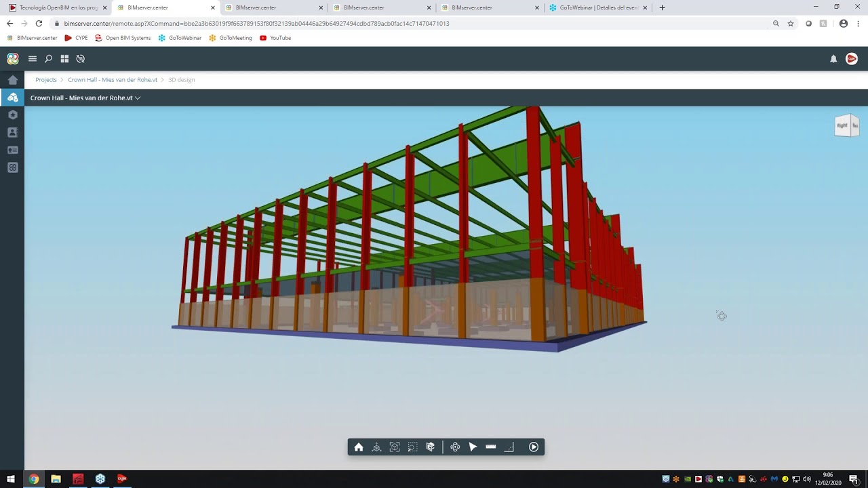Viewport: 868px width, 488px height.
Task: Select the arrow pointer selection tool
Action: 473,447
